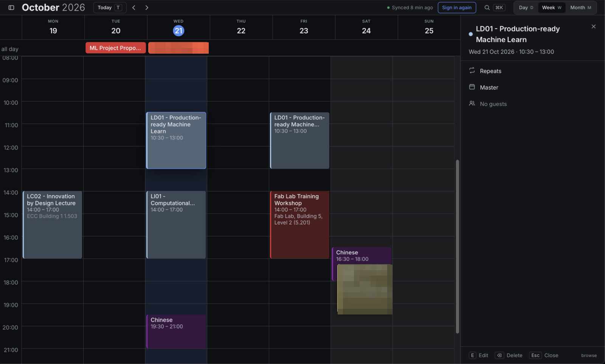Click the 14:00 time label

11,192
